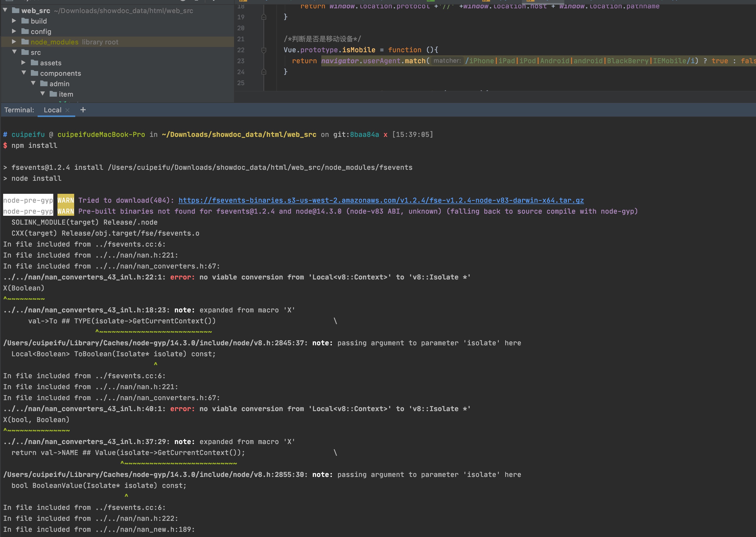The height and width of the screenshot is (537, 756).
Task: Click the 'npm install' command text
Action: (34, 145)
